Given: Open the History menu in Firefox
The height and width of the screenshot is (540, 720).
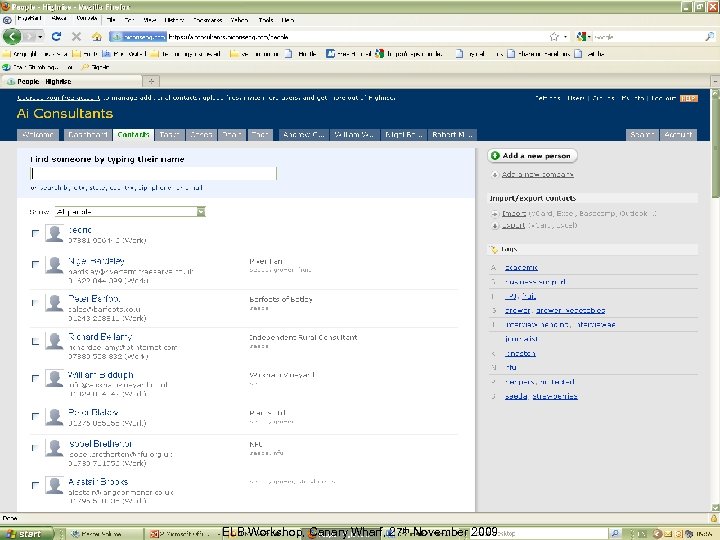Looking at the screenshot, I should [174, 20].
